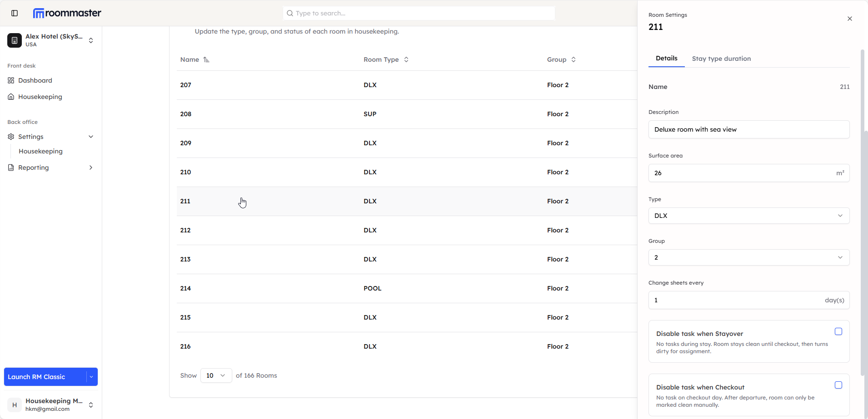Check Disable task when Checkout option
This screenshot has height=419, width=868.
[838, 385]
